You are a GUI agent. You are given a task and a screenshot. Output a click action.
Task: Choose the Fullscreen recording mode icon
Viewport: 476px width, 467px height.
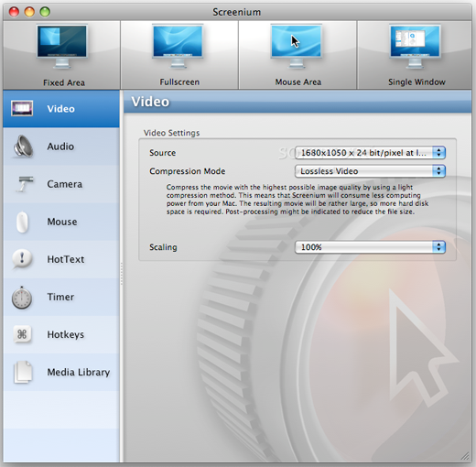coord(178,46)
